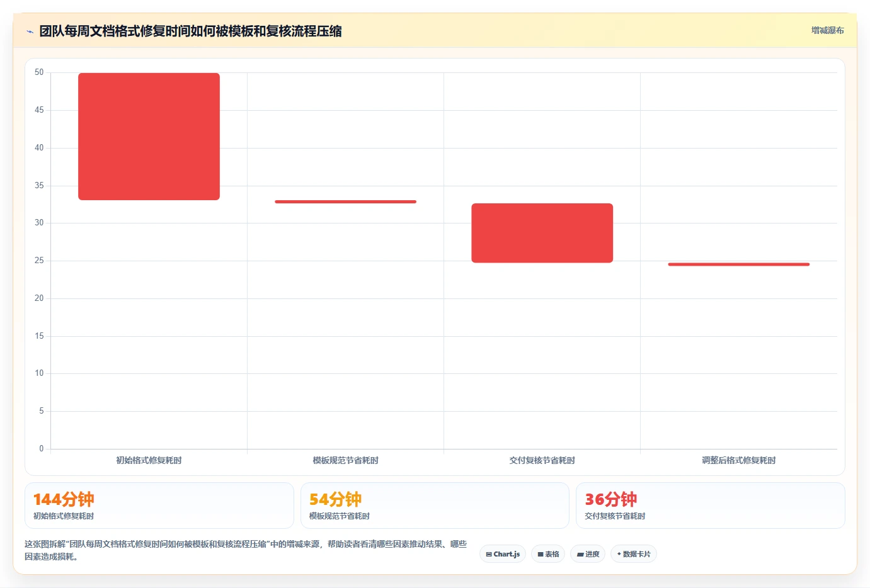Select the 数据卡片 tag chip
The image size is (870, 588).
point(633,554)
